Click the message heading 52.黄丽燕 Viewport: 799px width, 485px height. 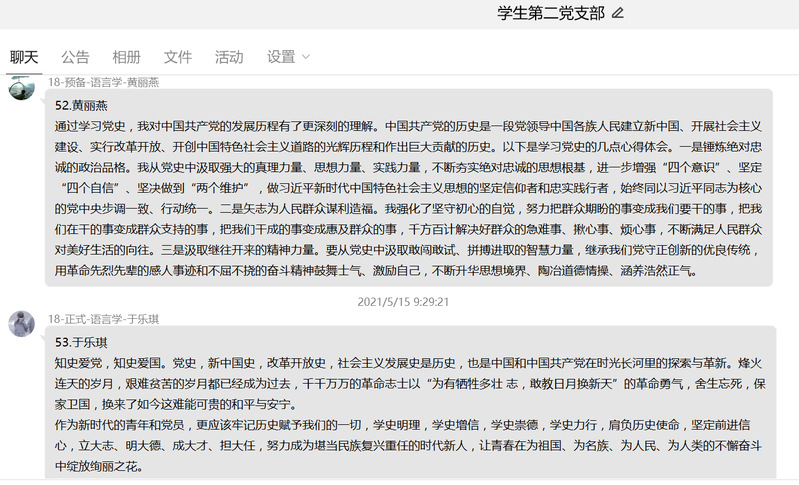click(x=81, y=105)
